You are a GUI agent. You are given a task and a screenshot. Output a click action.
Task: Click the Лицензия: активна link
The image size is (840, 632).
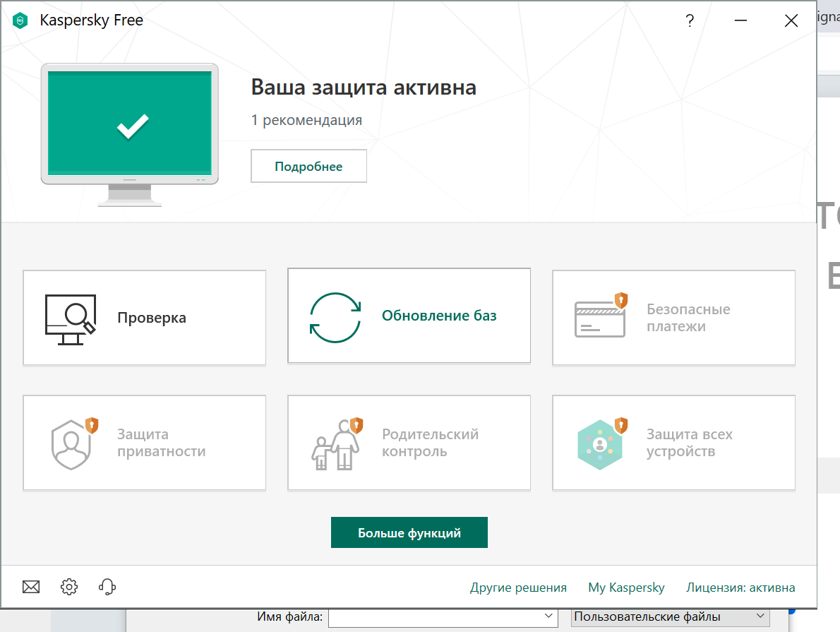[740, 588]
